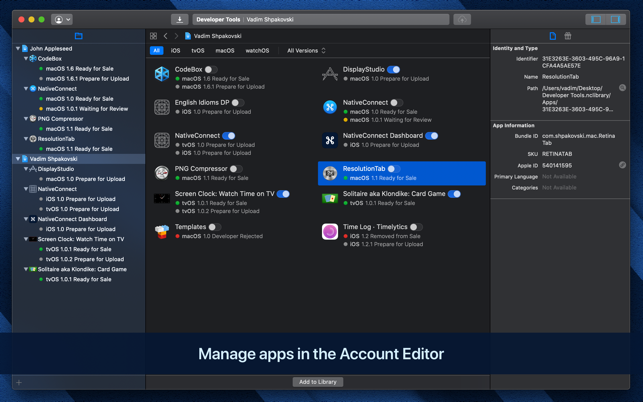Select the folder icon in sidebar header
Viewport: 643px width, 402px height.
tap(79, 36)
